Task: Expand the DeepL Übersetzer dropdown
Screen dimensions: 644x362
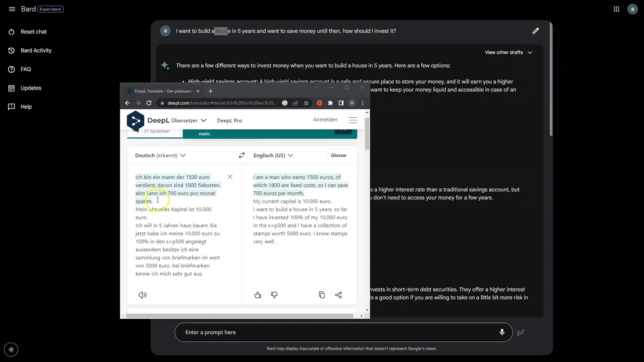Action: coord(189,120)
